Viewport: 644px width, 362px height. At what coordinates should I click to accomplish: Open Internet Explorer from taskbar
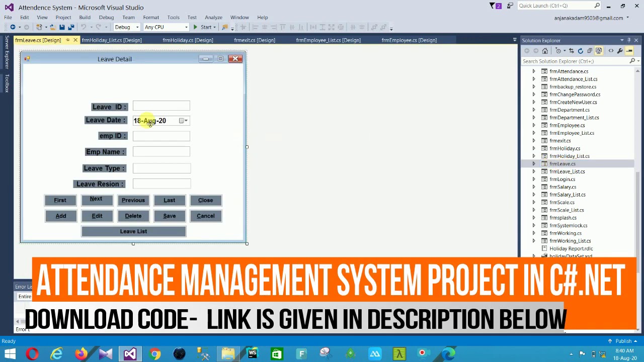[x=56, y=354]
